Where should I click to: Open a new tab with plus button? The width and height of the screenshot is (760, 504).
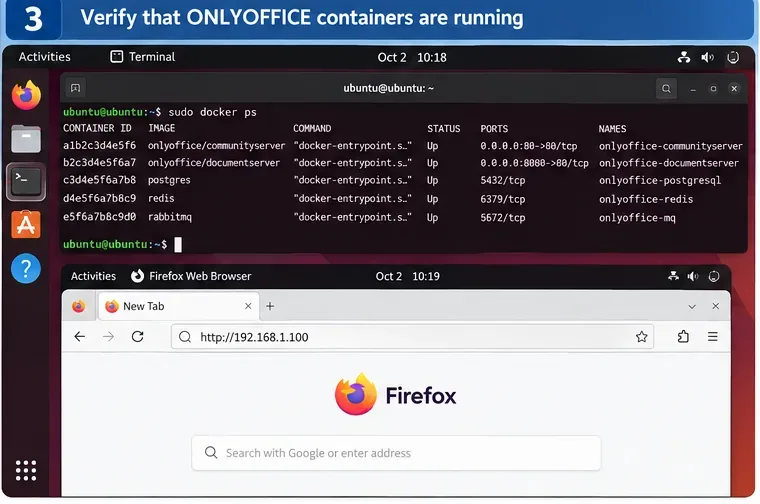[x=270, y=306]
